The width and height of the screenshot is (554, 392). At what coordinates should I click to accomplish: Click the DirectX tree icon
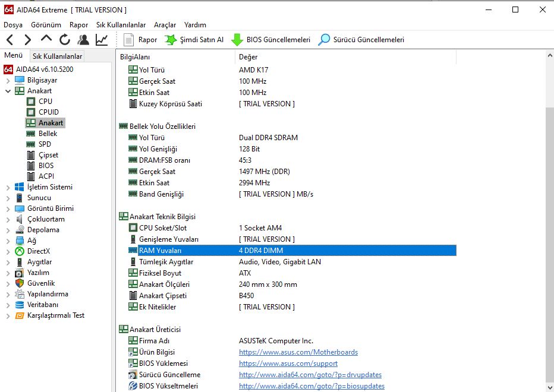pos(20,251)
